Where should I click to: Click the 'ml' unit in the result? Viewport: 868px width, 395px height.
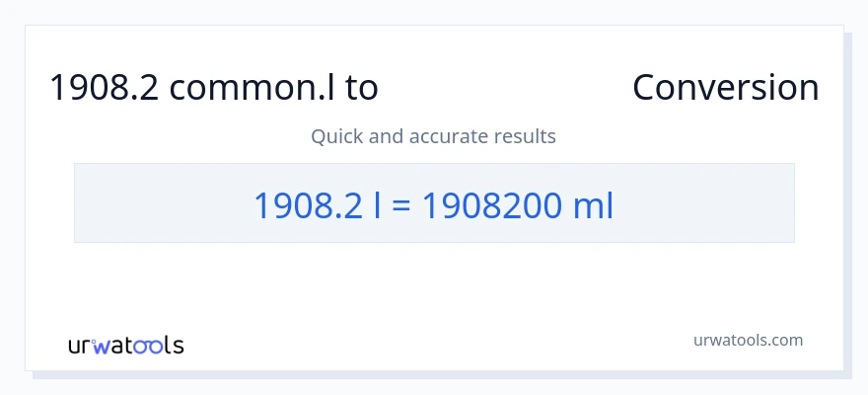tap(594, 205)
